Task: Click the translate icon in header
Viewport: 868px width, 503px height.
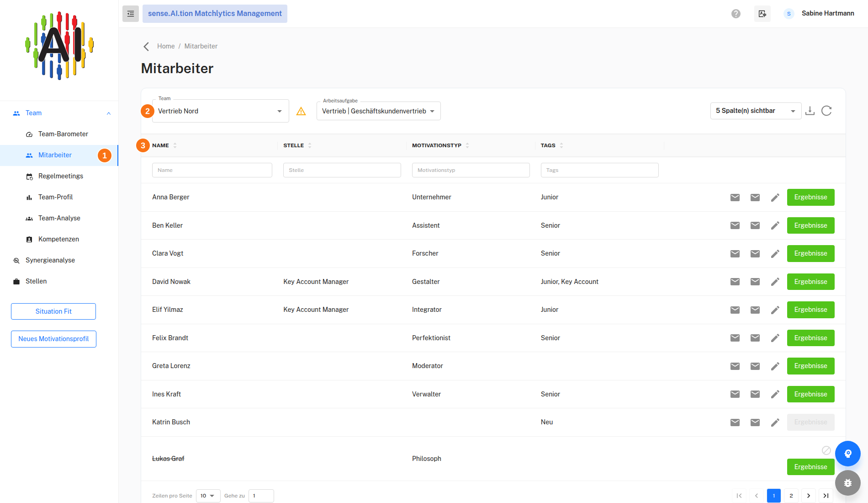Action: tap(762, 14)
